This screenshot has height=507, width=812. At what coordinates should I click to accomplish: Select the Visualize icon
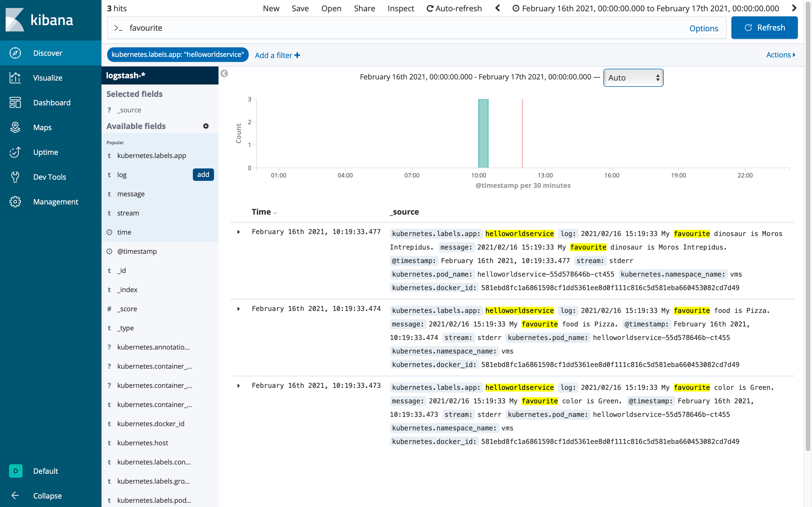coord(48,78)
